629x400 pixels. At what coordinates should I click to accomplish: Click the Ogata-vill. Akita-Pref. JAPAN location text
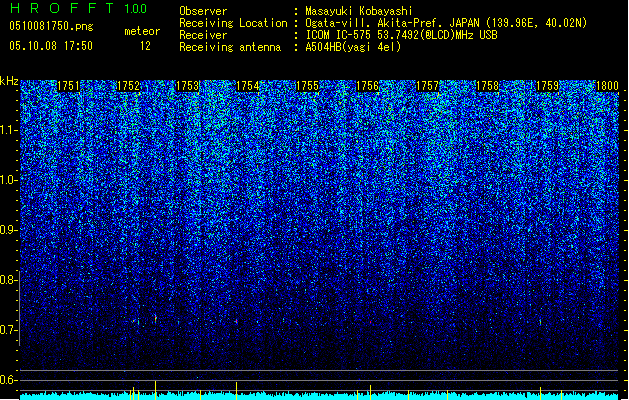[x=446, y=23]
